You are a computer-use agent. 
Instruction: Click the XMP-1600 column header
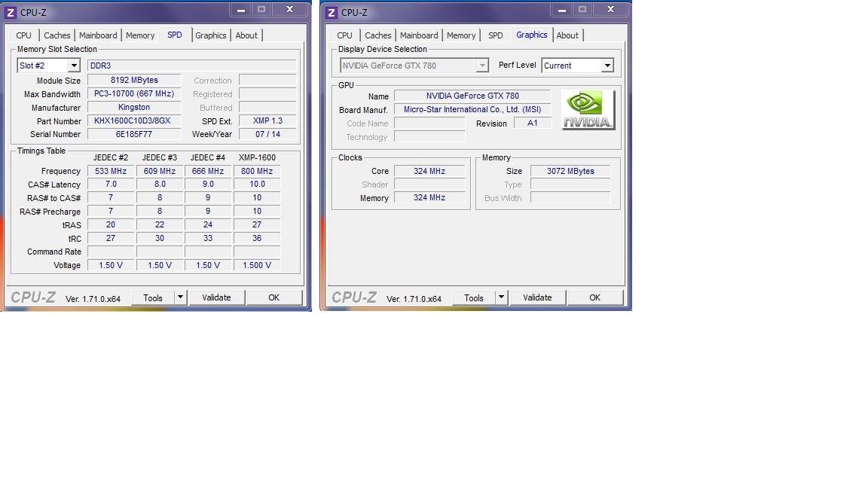pyautogui.click(x=257, y=157)
